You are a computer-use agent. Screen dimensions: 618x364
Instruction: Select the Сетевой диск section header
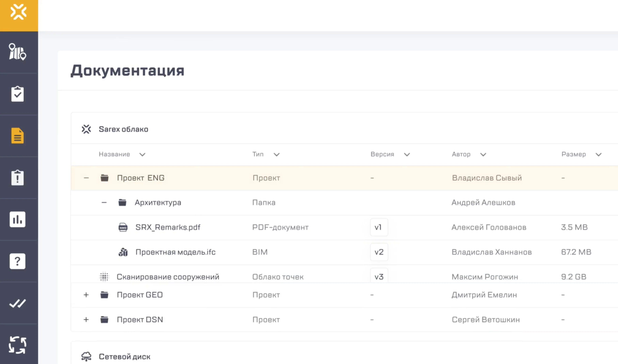[124, 357]
